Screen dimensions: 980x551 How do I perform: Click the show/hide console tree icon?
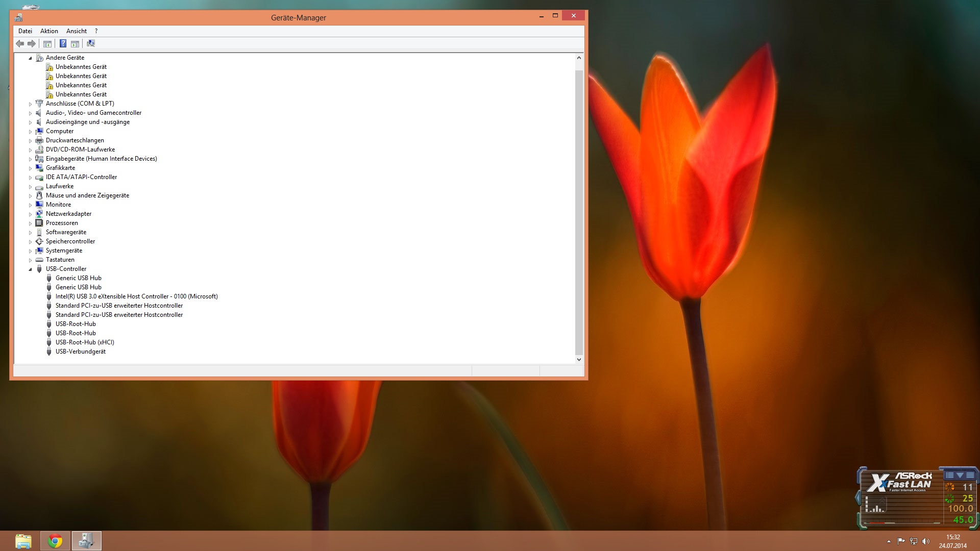point(47,43)
